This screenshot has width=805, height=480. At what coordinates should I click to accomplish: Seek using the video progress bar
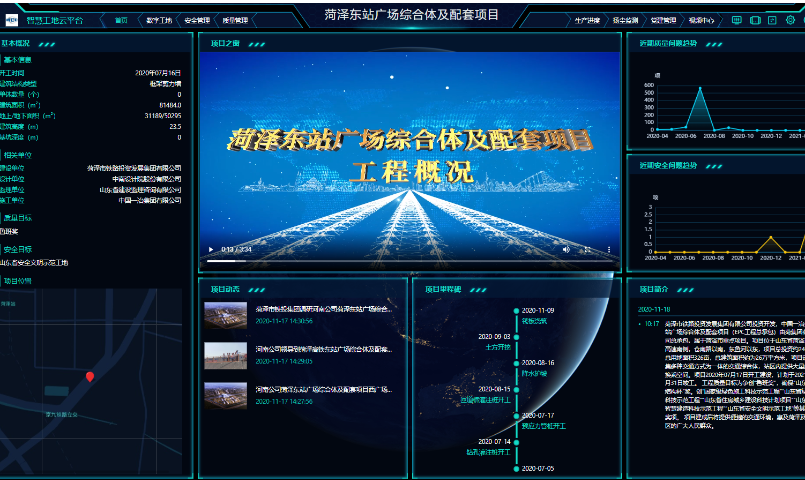(400, 261)
